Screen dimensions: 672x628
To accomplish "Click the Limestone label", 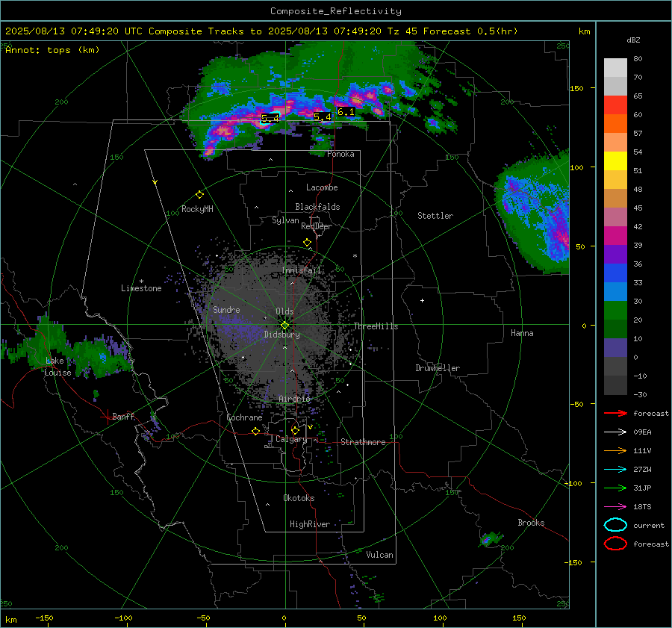I will [141, 288].
